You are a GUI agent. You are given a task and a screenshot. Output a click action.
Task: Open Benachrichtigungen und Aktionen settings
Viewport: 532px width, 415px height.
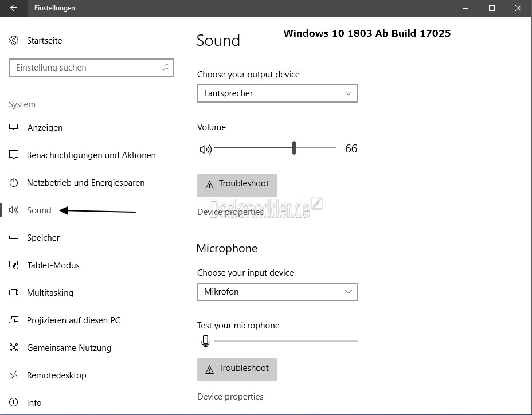(x=91, y=155)
